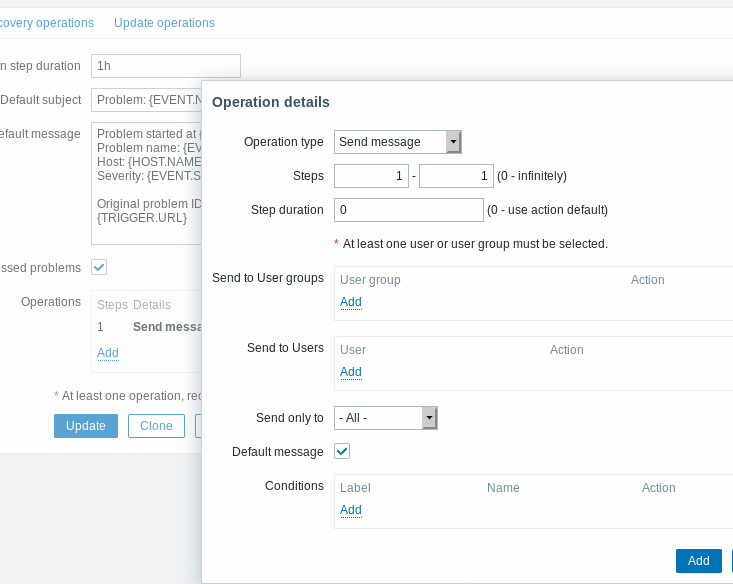733x584 pixels.
Task: Click the default step duration 1h field
Action: (x=166, y=66)
